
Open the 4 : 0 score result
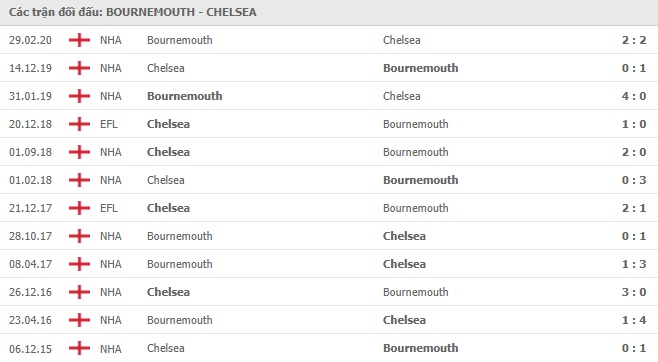tap(634, 96)
